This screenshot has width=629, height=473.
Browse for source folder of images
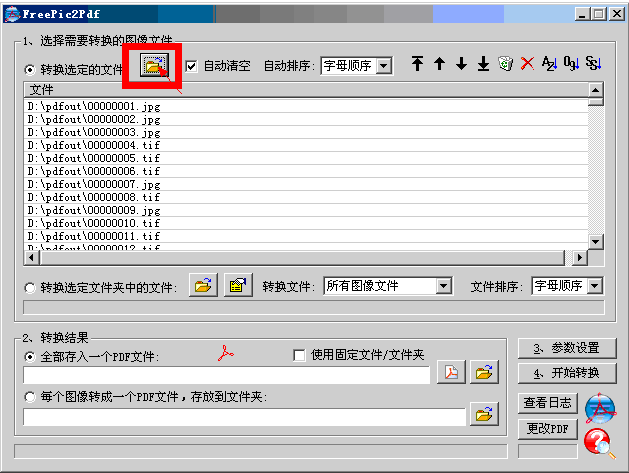(203, 285)
